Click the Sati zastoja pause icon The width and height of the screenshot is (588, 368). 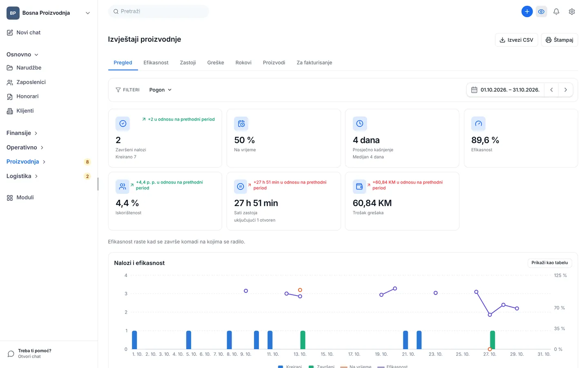(241, 186)
